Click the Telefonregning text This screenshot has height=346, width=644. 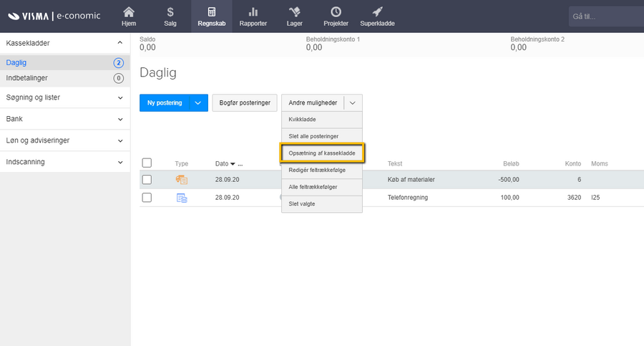[408, 198]
